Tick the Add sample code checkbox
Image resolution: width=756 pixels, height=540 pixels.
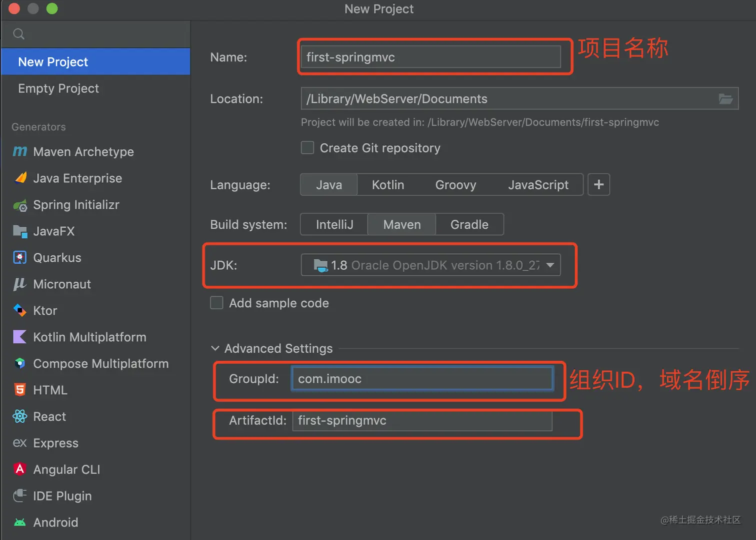click(x=216, y=303)
